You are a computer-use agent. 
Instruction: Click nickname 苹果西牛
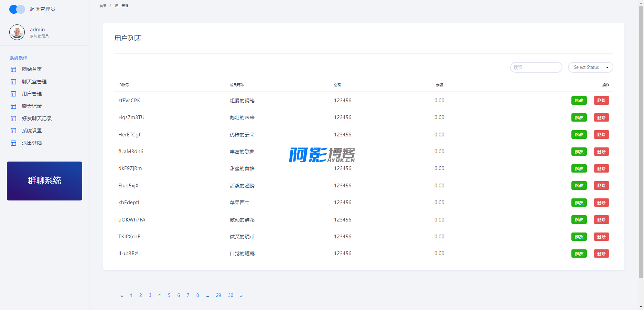coord(240,203)
